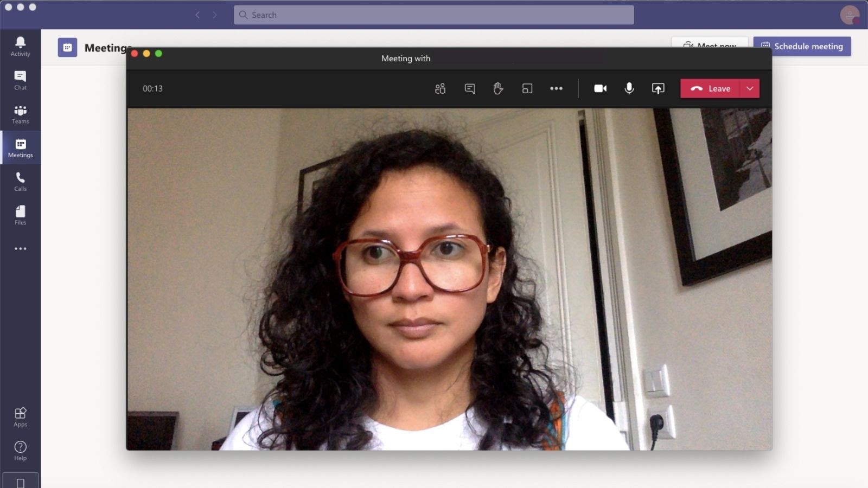This screenshot has height=488, width=868.
Task: Share content in the meeting
Action: coord(658,88)
